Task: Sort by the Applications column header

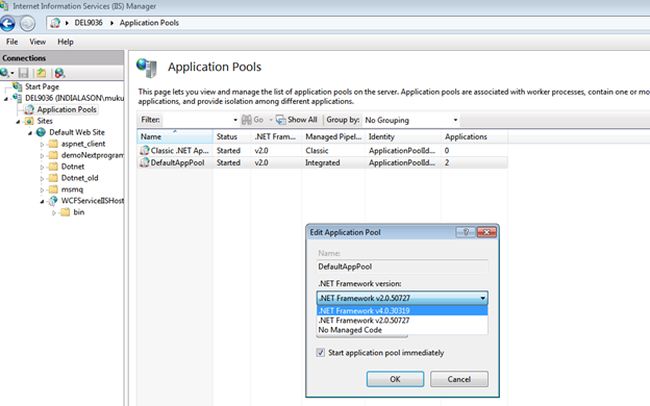Action: click(474, 137)
